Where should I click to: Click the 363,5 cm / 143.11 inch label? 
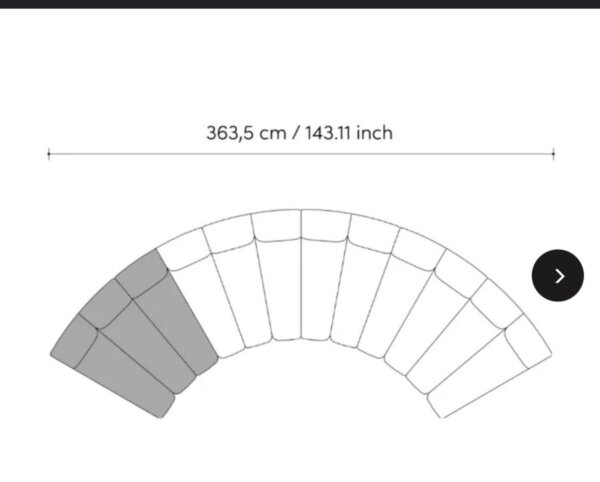click(x=300, y=133)
